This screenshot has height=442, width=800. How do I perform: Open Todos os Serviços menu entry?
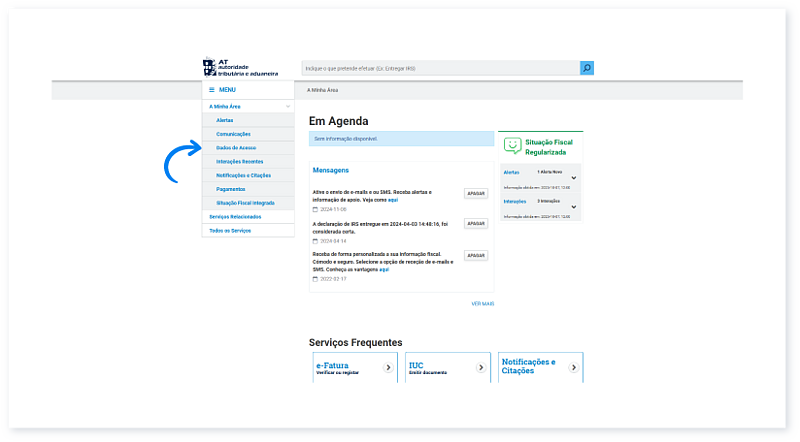230,231
